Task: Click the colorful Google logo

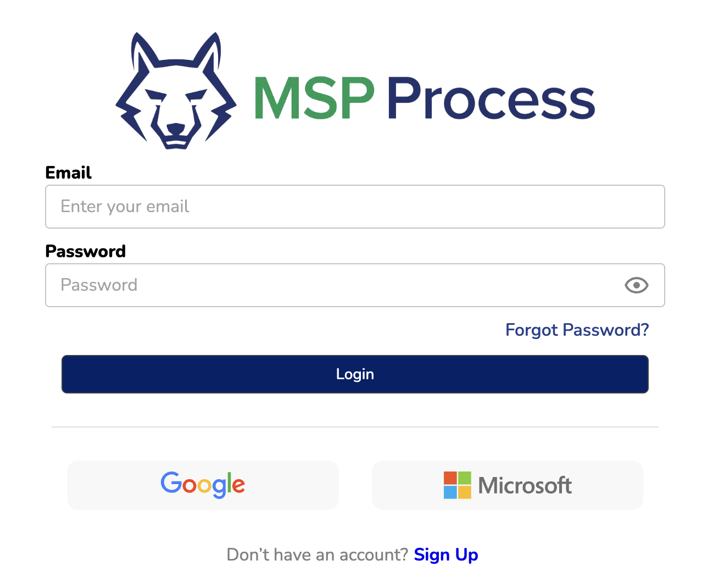Action: [203, 485]
